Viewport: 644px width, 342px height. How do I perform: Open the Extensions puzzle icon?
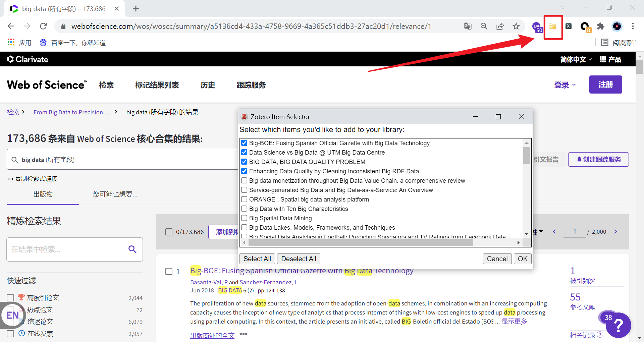(601, 26)
